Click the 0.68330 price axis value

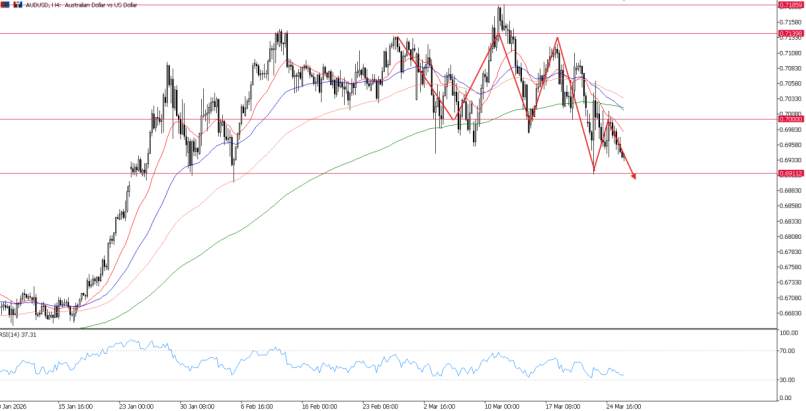792,221
